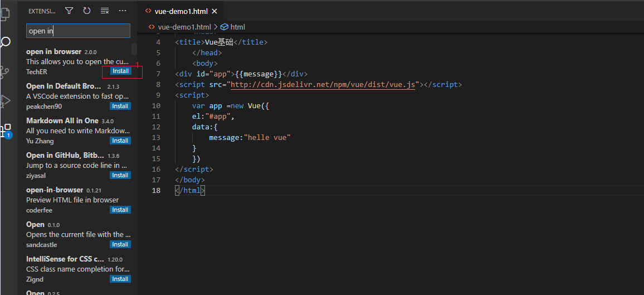Select Open In Default Browser extension title
Viewport: 644px width, 295px height.
[64, 86]
